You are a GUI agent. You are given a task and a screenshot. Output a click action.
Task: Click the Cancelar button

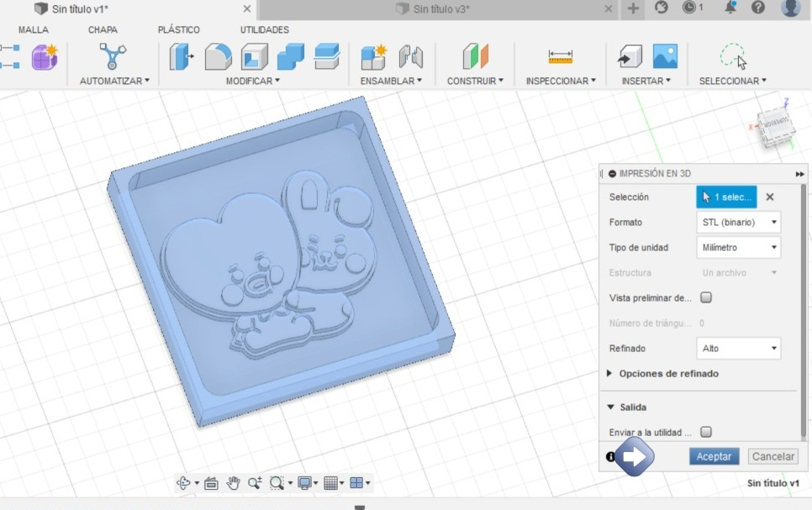(x=772, y=456)
